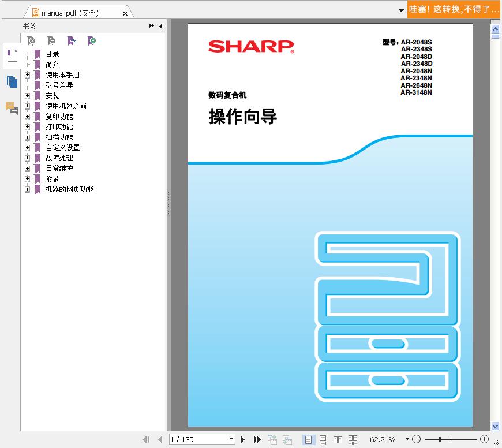502x448 pixels.
Task: Click the zoom slider handle
Action: pos(440,439)
